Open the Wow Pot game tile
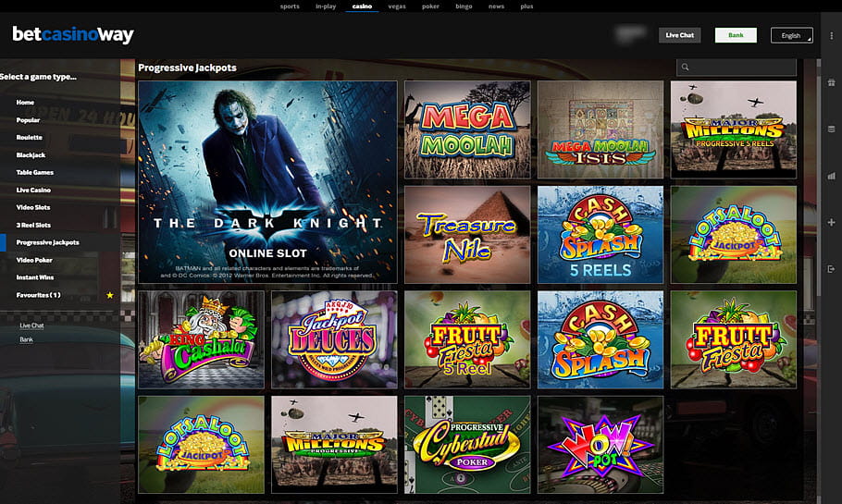Viewport: 842px width, 504px height. click(x=601, y=445)
